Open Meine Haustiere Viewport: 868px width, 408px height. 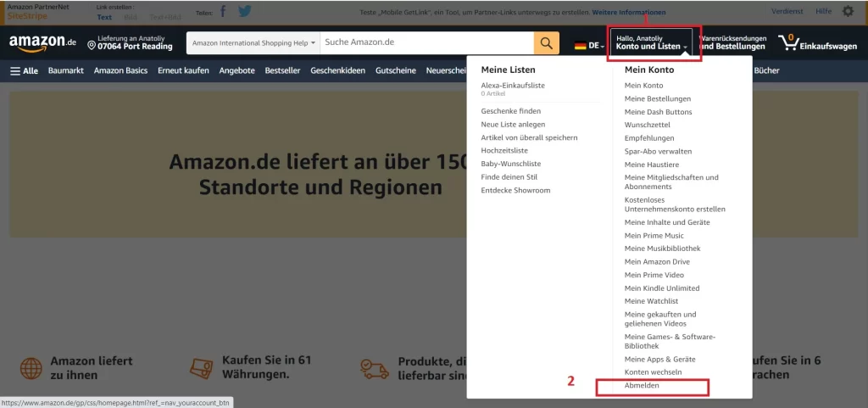[x=652, y=165]
